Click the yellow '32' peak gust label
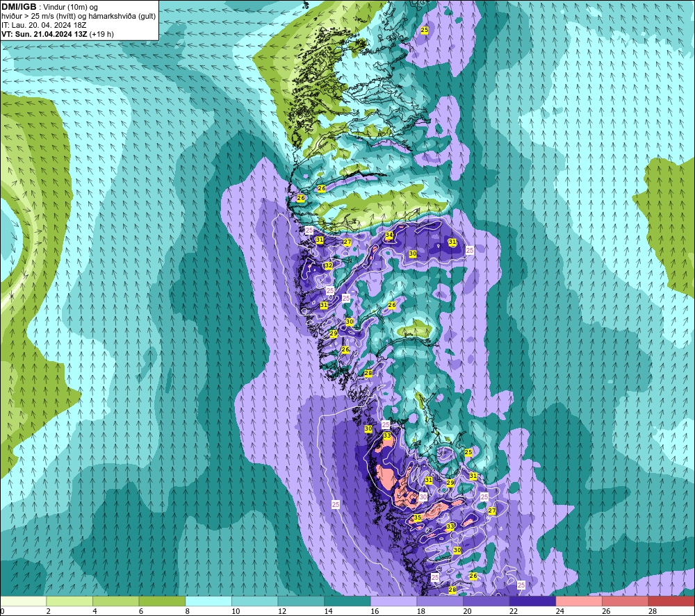 coord(329,266)
